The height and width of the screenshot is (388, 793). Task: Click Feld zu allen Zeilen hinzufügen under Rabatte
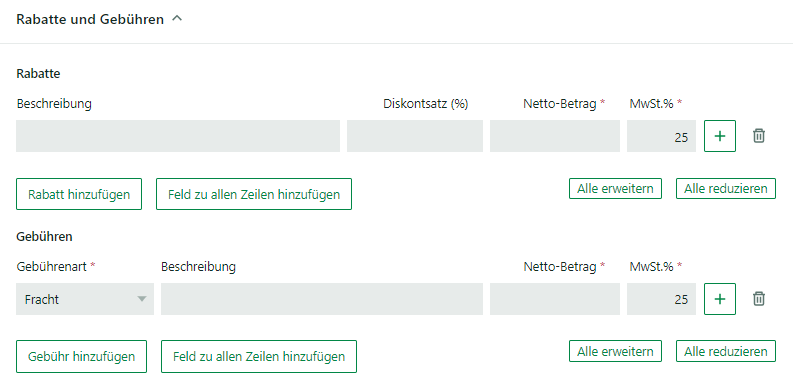(254, 194)
